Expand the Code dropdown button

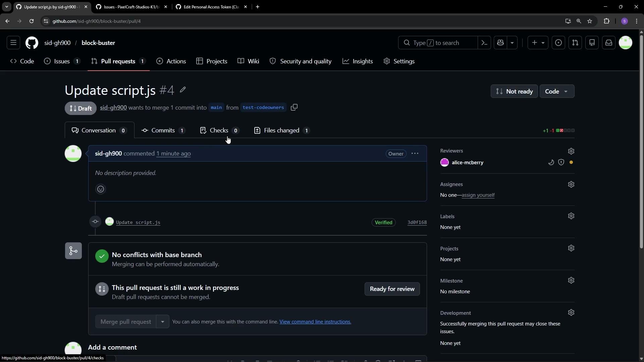tap(557, 92)
